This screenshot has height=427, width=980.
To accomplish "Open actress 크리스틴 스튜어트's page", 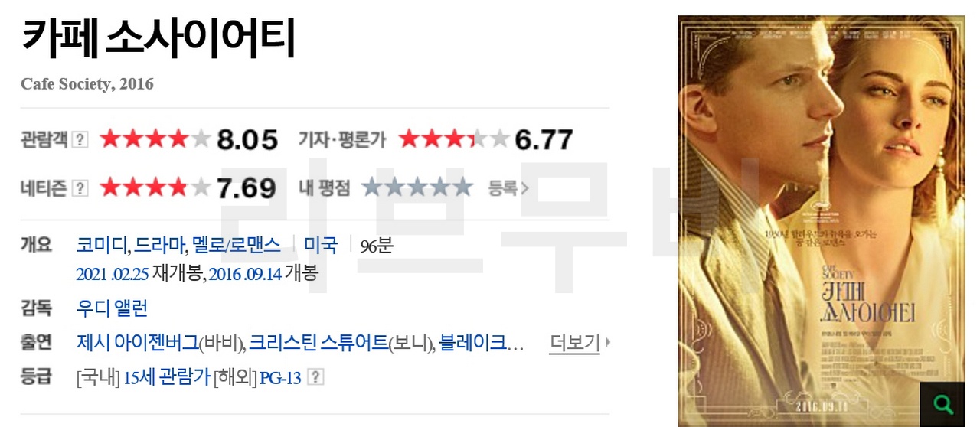I will [318, 343].
